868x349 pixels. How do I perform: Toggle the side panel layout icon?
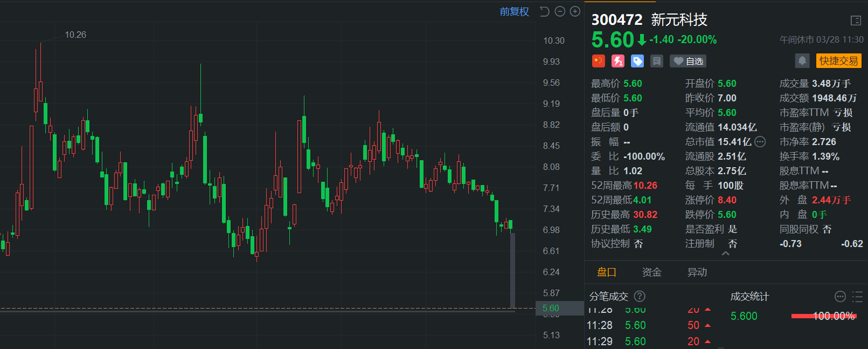pos(856,20)
